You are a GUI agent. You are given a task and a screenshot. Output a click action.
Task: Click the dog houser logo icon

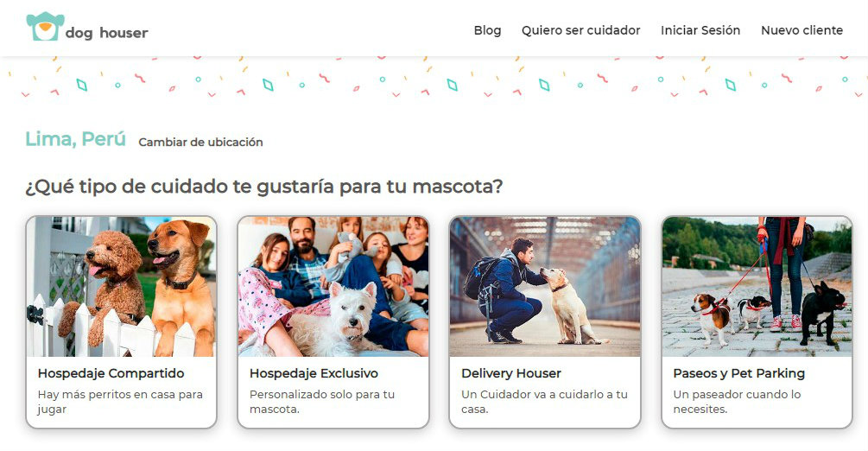point(45,26)
